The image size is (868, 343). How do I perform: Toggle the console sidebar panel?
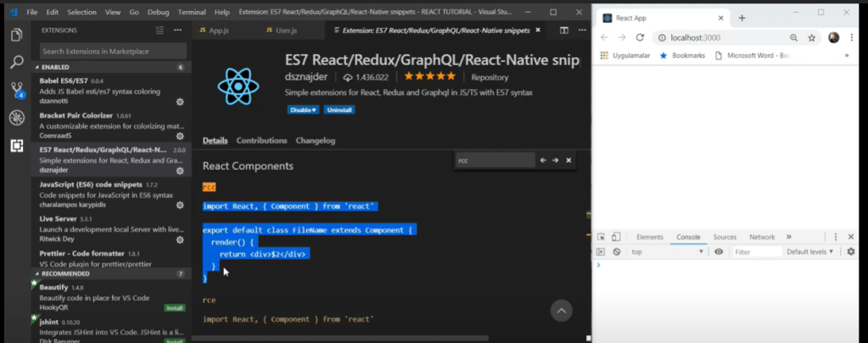coord(601,252)
